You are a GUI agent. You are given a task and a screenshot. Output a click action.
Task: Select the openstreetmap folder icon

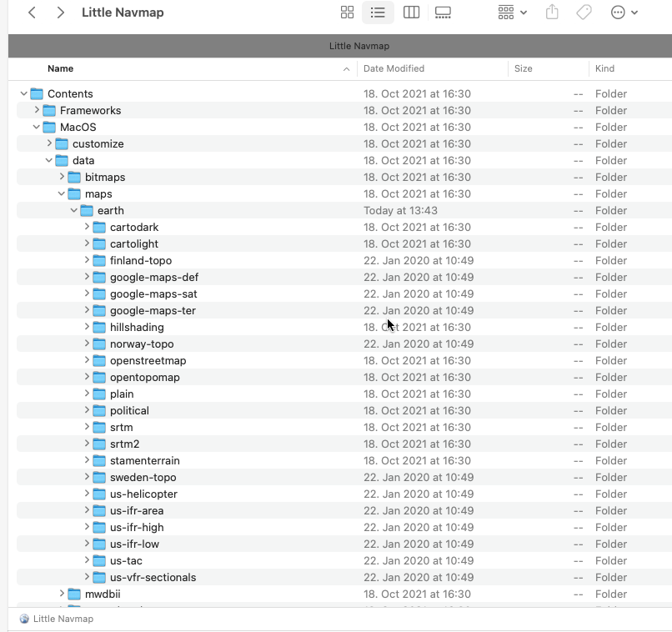[99, 361]
